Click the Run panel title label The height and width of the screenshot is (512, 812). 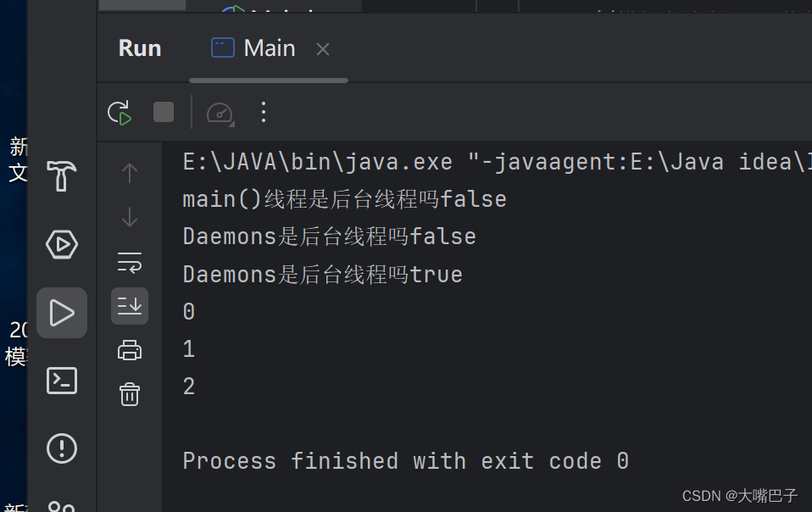(x=140, y=48)
